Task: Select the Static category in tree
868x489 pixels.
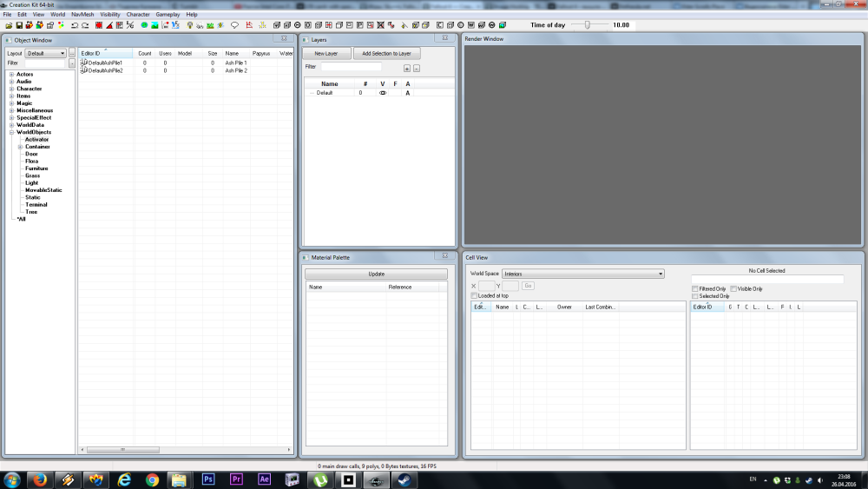Action: [x=33, y=197]
